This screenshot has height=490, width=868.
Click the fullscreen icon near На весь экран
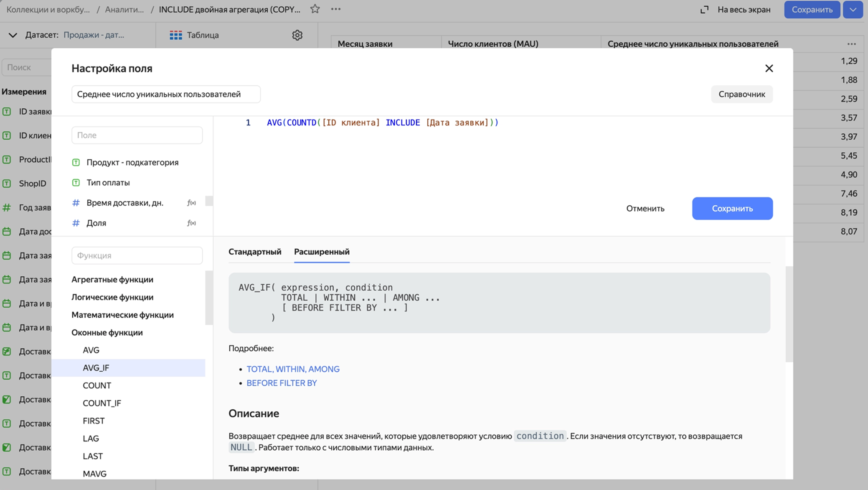click(705, 9)
